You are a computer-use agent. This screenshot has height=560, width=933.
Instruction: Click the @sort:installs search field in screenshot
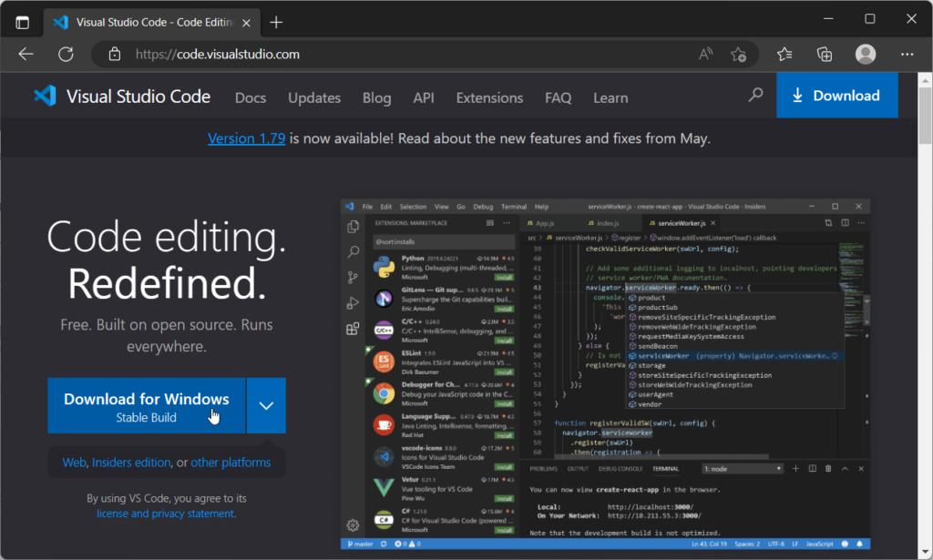point(444,242)
